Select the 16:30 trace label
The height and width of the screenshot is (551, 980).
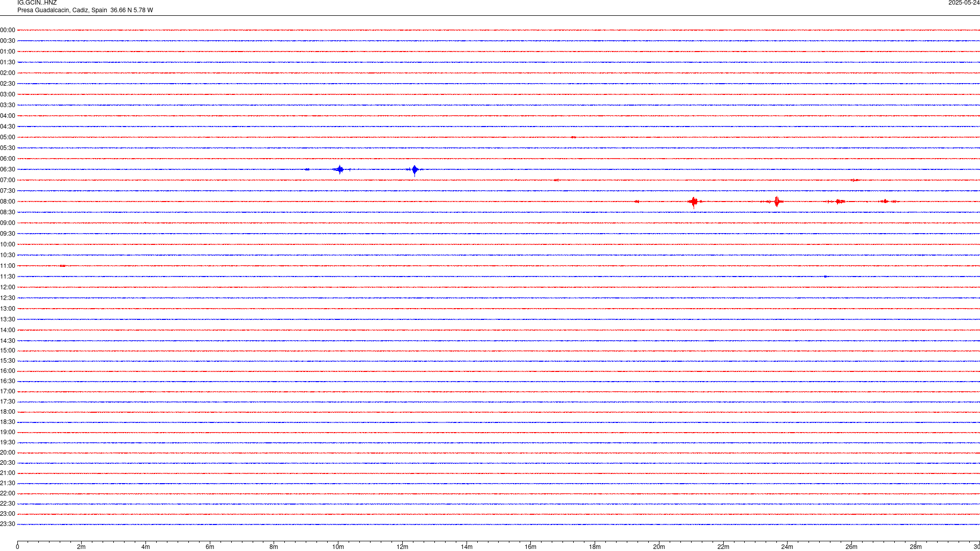tap(8, 381)
